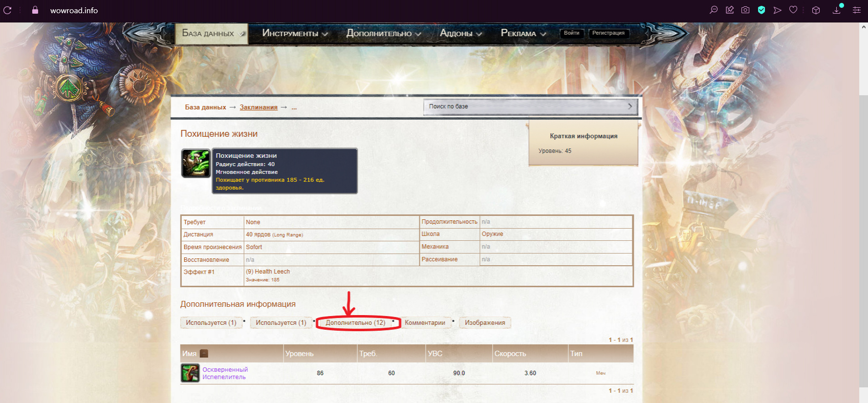The height and width of the screenshot is (403, 868).
Task: Click the zoom out magnifier icon
Action: tap(714, 10)
